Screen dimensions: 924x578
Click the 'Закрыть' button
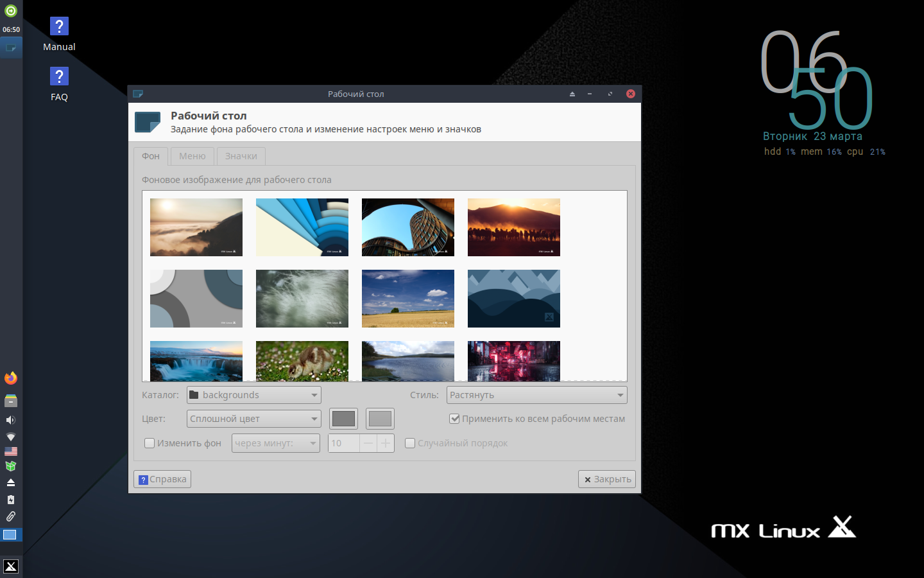[606, 479]
